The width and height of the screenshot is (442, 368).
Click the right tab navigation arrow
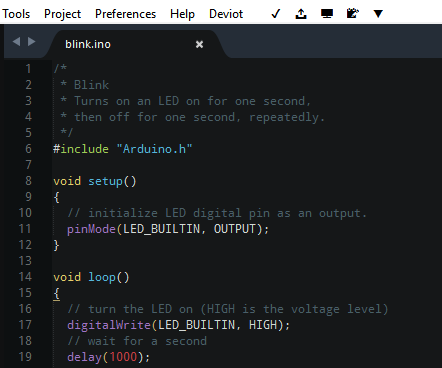(31, 42)
